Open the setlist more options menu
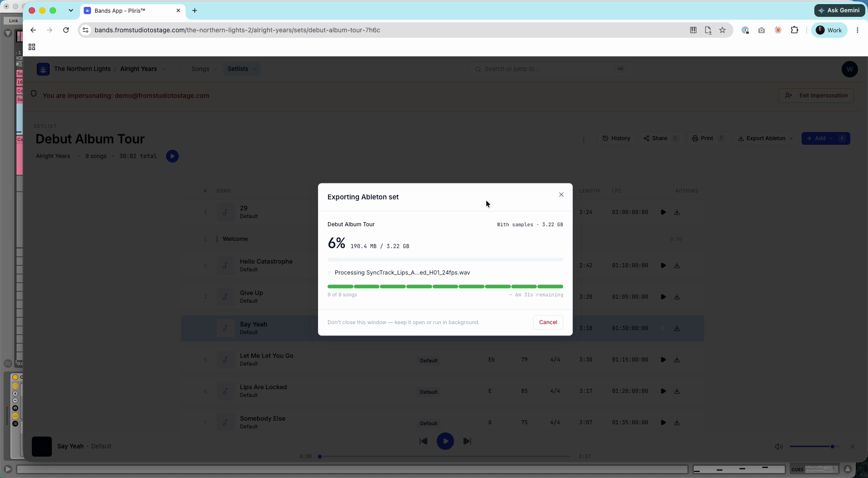The image size is (868, 478). 584,139
